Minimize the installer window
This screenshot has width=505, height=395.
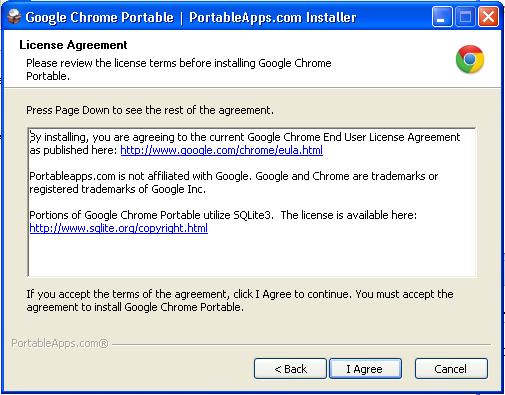coord(442,17)
